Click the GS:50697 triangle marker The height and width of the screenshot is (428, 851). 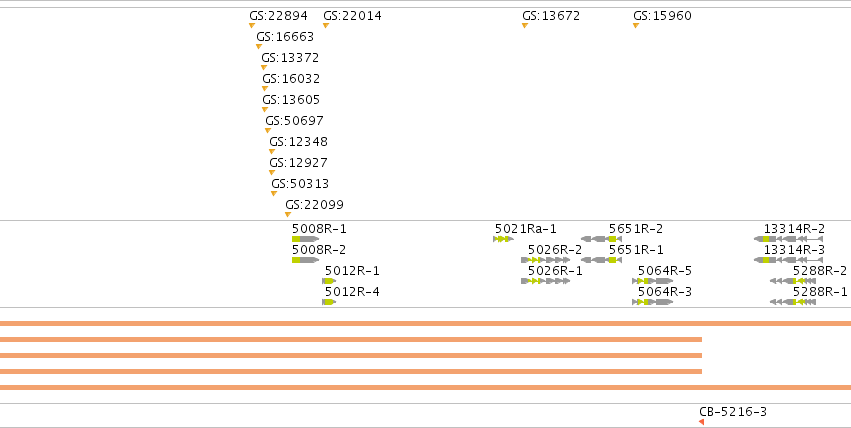point(268,131)
